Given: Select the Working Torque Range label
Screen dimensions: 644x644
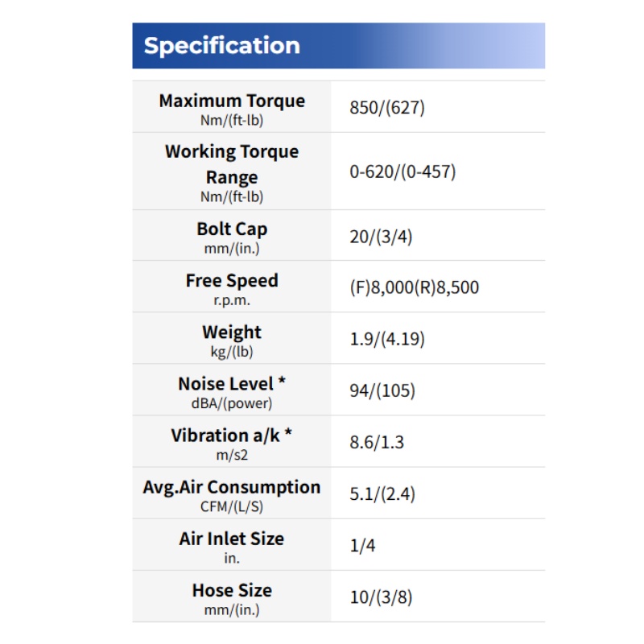Looking at the screenshot, I should point(232,164).
